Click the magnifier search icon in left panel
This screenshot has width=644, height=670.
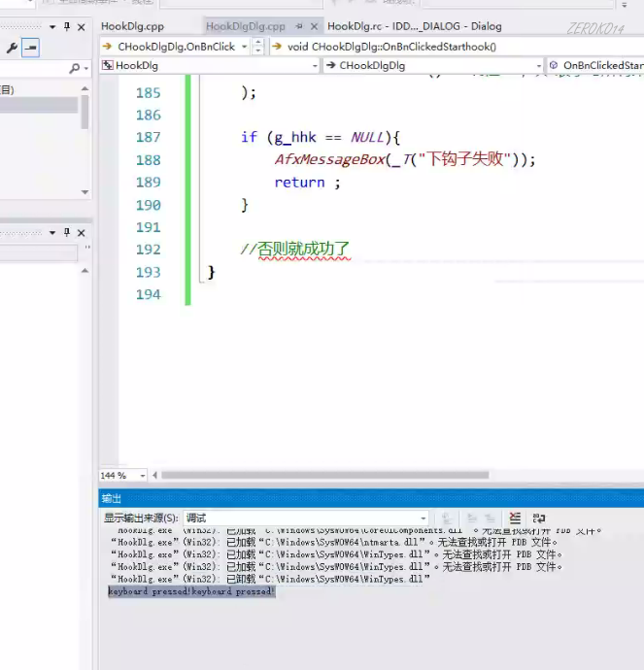tap(75, 68)
